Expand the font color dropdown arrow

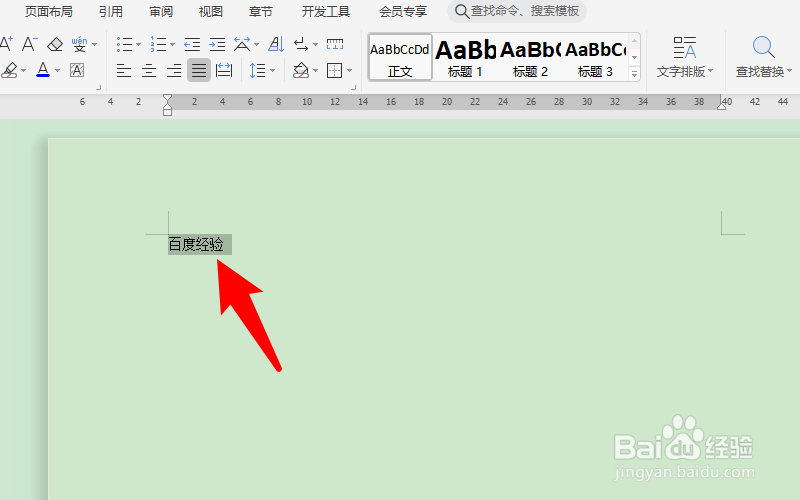(57, 70)
